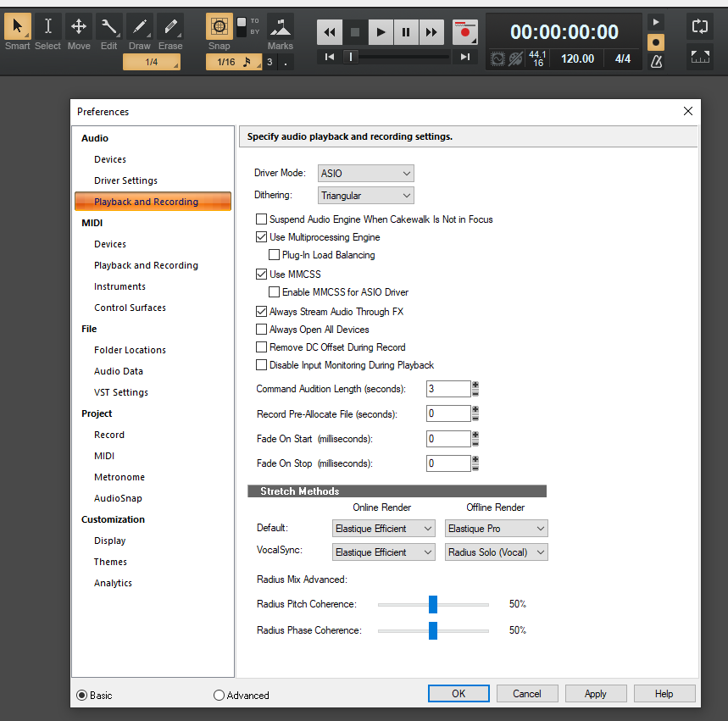Open the Themes preferences page

tap(110, 562)
